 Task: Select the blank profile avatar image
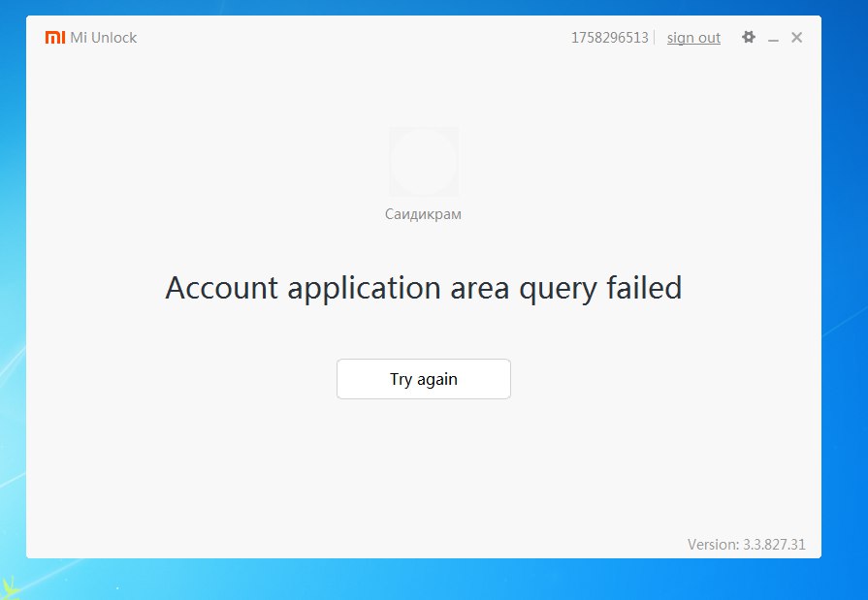(424, 162)
